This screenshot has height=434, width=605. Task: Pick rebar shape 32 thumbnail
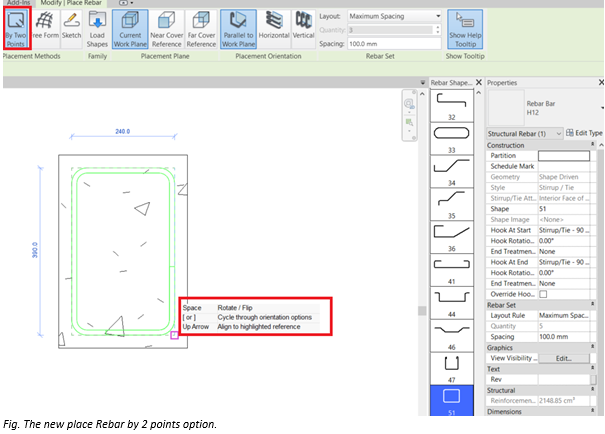coord(451,106)
